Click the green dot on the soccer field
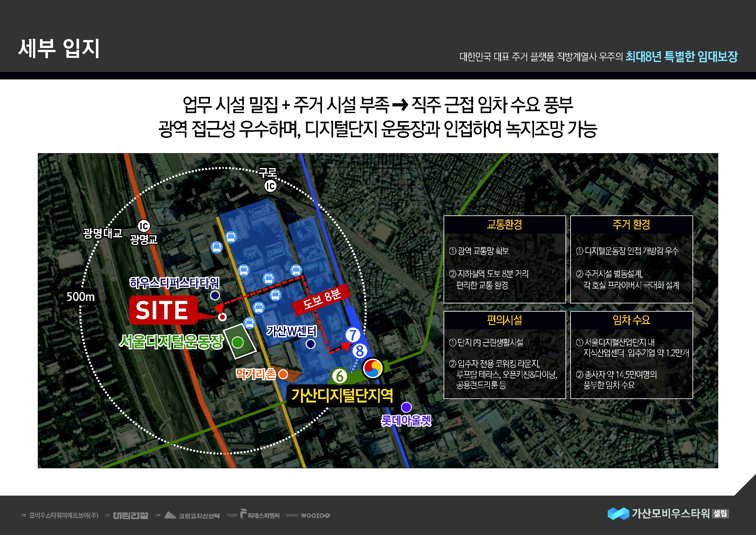 pyautogui.click(x=238, y=342)
